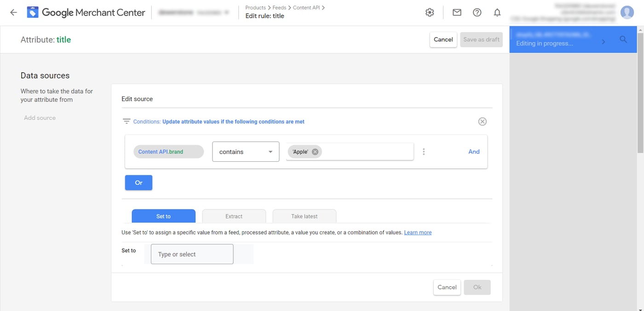644x311 pixels.
Task: Switch to the Extract tab
Action: pos(234,216)
